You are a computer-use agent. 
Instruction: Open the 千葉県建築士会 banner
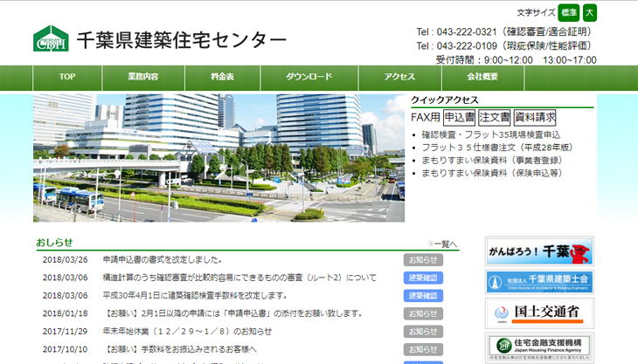pos(539,281)
